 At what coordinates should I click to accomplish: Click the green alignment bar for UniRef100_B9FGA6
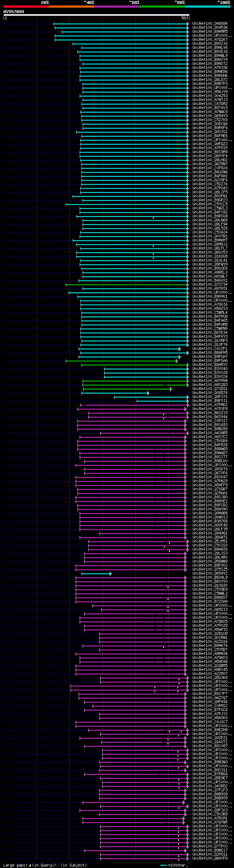(x=122, y=361)
